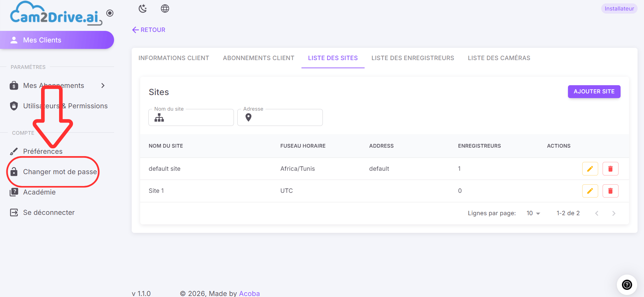The width and height of the screenshot is (644, 297).
Task: Click the 'Africa/Tunis' timezone cell
Action: pyautogui.click(x=298, y=169)
